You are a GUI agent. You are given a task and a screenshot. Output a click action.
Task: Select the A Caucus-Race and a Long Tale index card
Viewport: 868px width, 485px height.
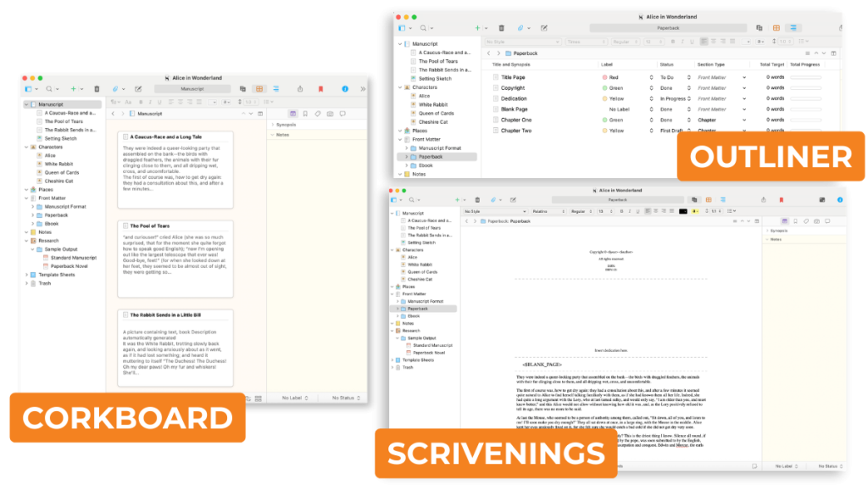tap(175, 167)
